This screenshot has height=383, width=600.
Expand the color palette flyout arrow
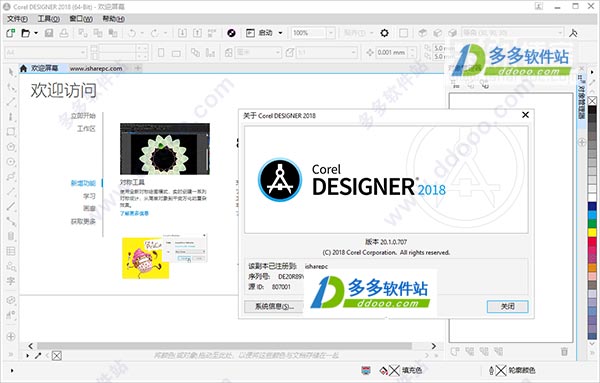click(592, 72)
